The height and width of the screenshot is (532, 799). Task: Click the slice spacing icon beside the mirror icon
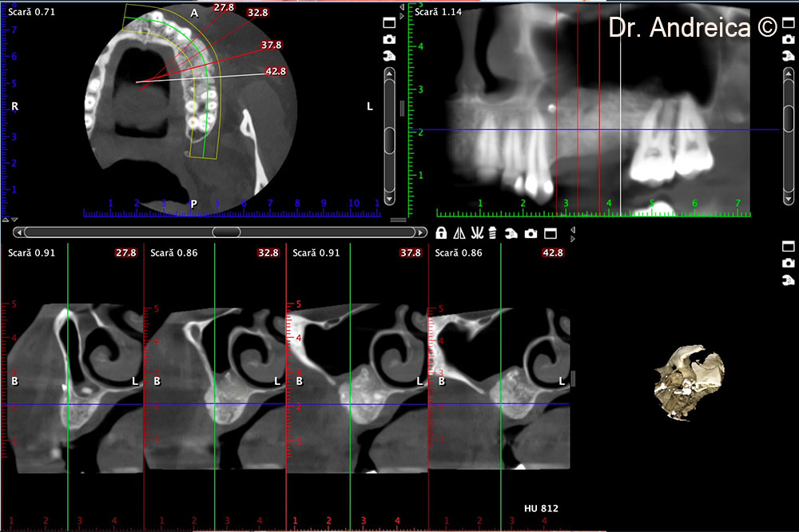pyautogui.click(x=476, y=233)
